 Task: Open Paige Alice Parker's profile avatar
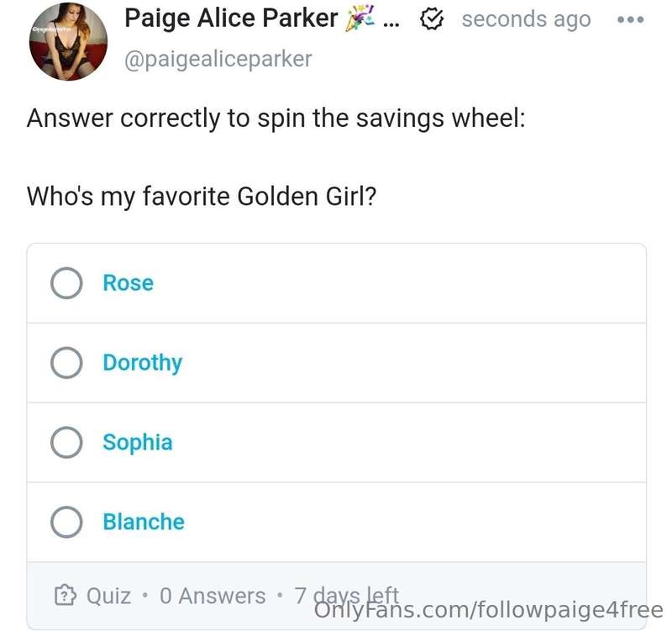point(68,41)
